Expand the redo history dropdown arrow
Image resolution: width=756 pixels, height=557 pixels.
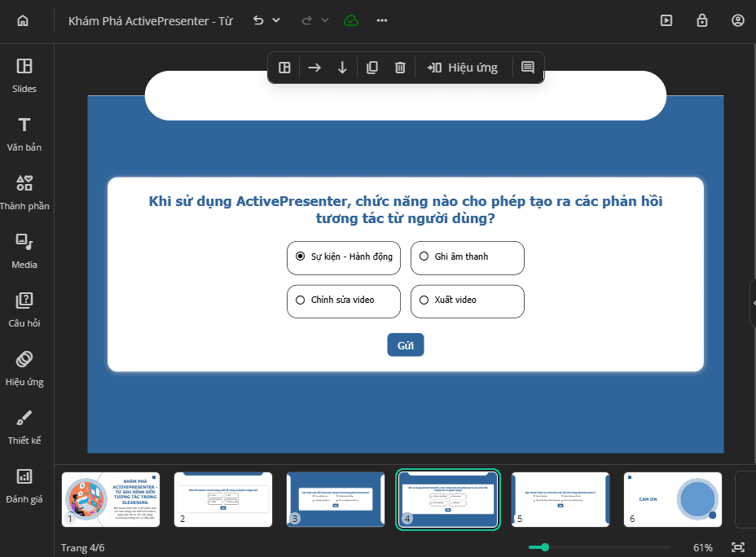coord(325,20)
